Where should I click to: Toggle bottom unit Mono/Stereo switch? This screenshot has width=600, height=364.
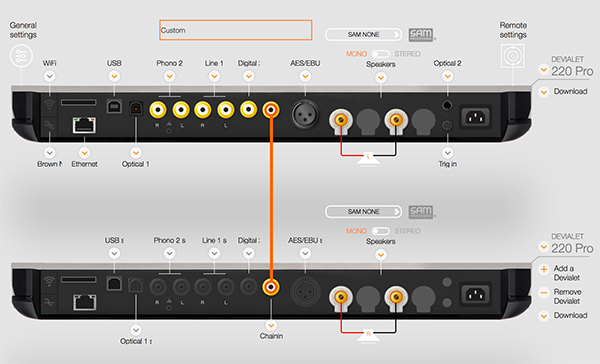(380, 231)
